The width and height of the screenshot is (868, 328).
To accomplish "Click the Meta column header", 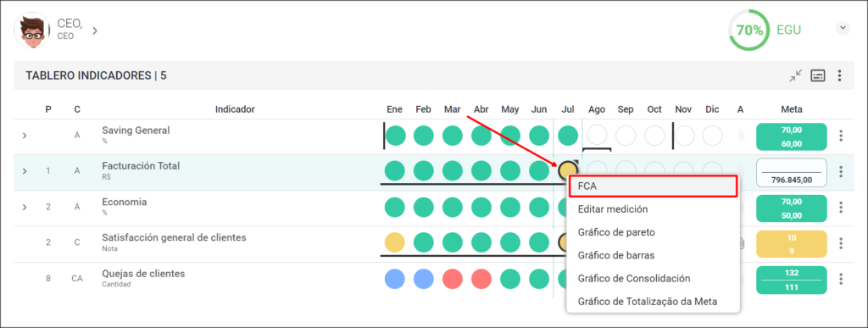I will coord(791,109).
